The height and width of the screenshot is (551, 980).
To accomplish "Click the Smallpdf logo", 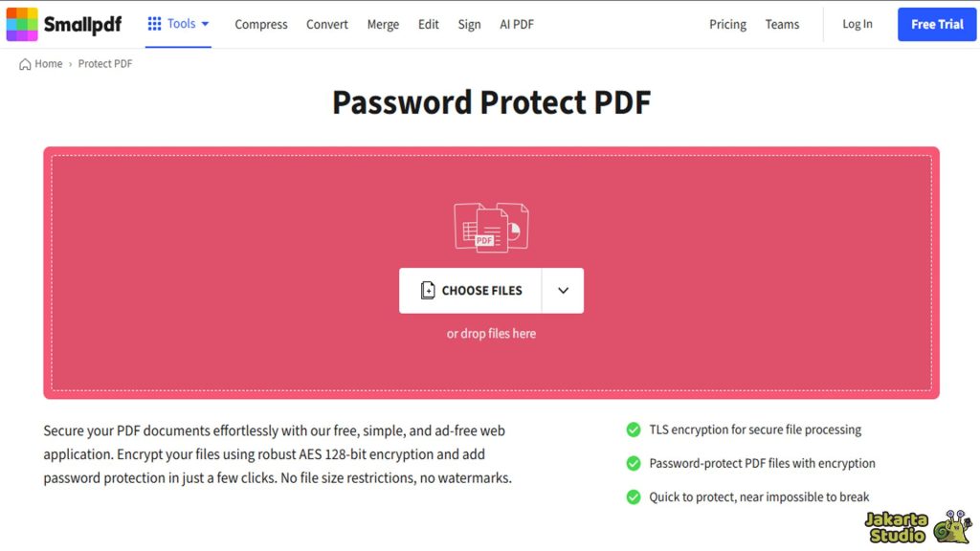I will click(x=75, y=24).
